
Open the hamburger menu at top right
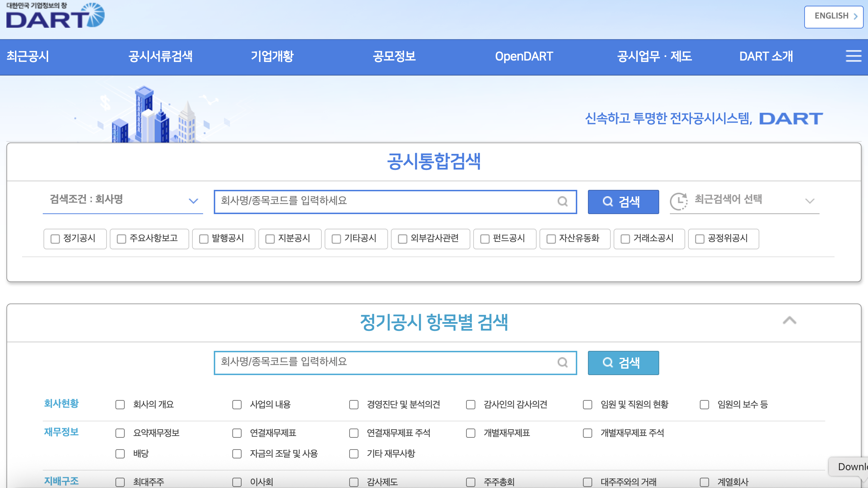click(853, 56)
